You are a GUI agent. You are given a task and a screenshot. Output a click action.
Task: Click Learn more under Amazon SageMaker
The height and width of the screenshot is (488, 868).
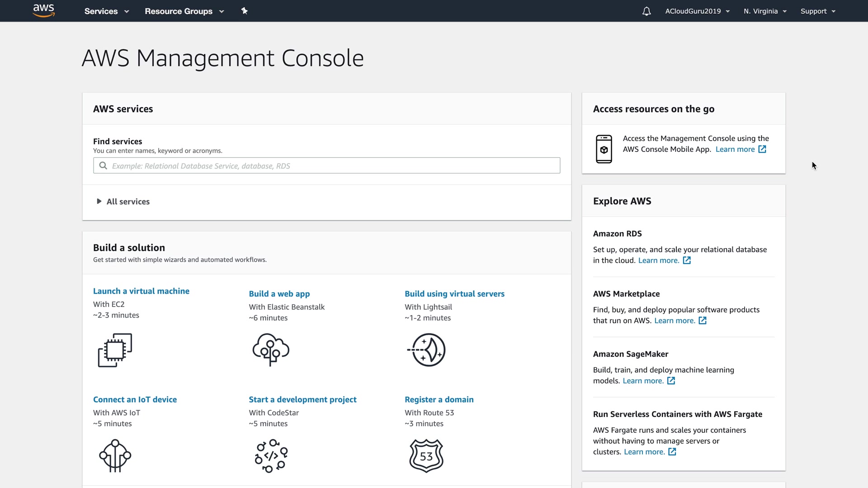pyautogui.click(x=643, y=381)
